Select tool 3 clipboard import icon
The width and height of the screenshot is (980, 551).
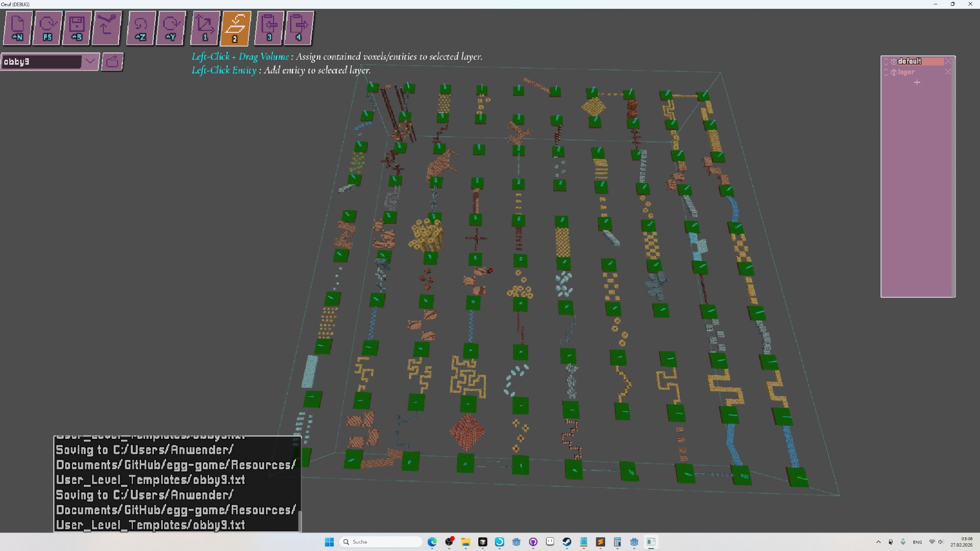tap(269, 27)
